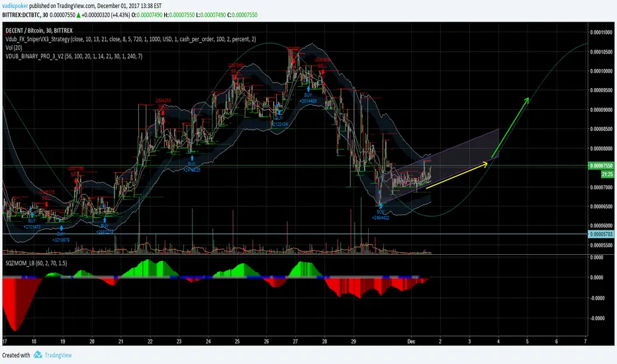This screenshot has height=364, width=617.
Task: Click the '5' date on time axis
Action: (527, 341)
